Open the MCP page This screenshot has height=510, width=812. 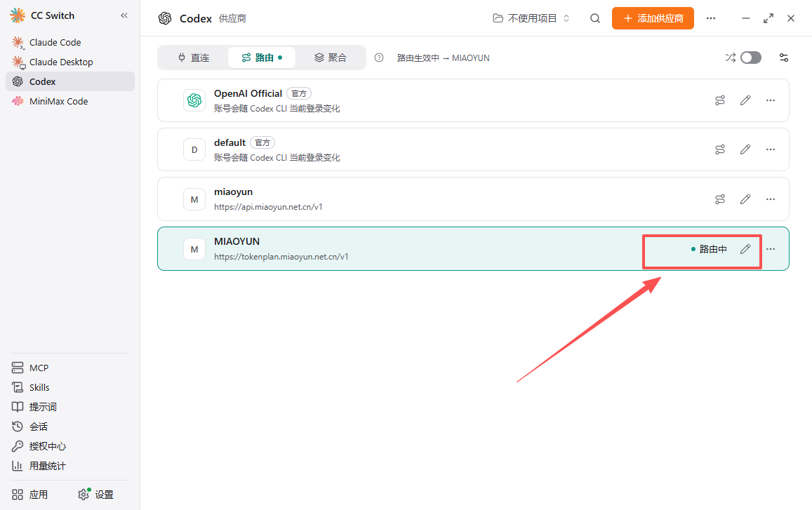click(30, 368)
